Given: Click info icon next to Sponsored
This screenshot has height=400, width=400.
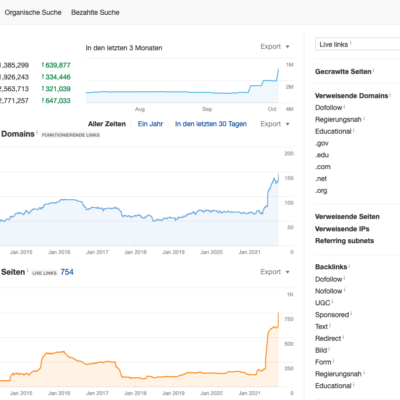Looking at the screenshot, I should (351, 313).
